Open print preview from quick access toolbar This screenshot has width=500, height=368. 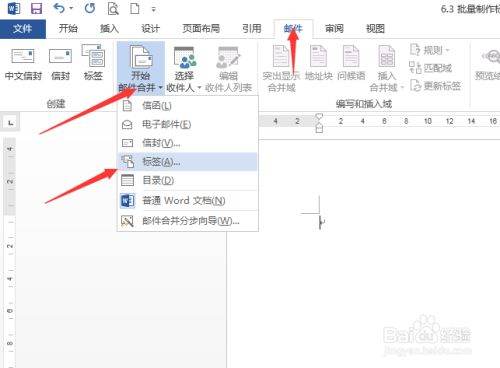(x=113, y=9)
